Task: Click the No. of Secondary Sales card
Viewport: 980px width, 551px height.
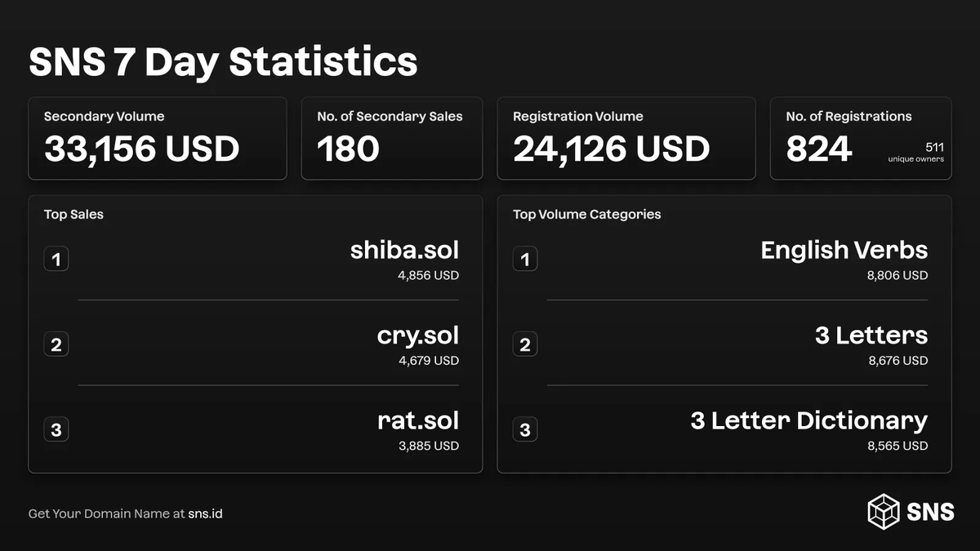Action: (392, 138)
